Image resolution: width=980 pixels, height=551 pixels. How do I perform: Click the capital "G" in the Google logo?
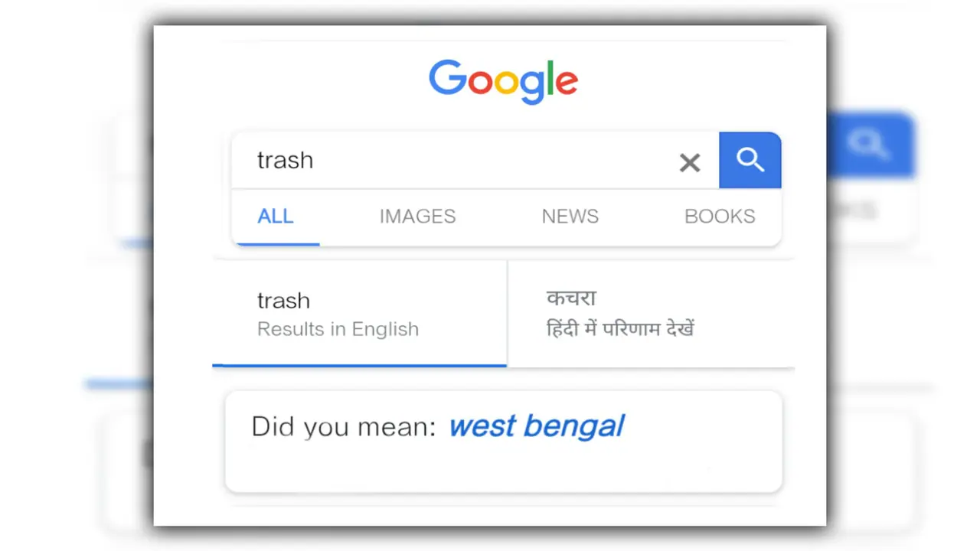[x=448, y=78]
